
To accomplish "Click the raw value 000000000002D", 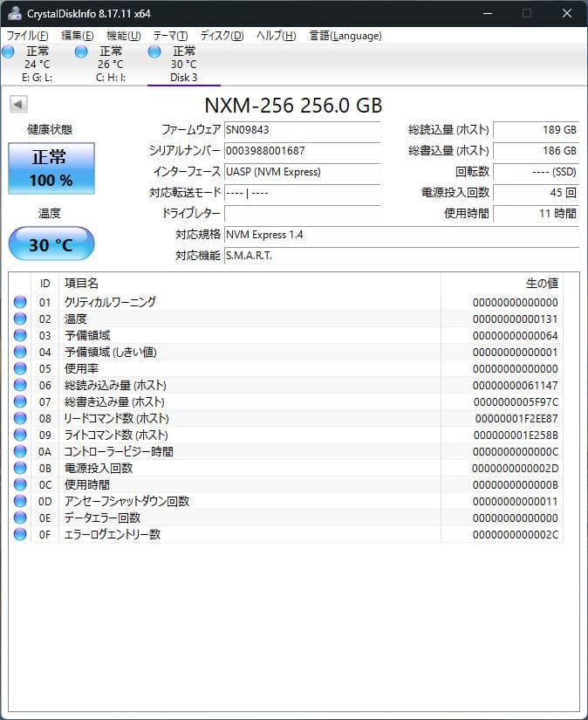I will click(515, 468).
